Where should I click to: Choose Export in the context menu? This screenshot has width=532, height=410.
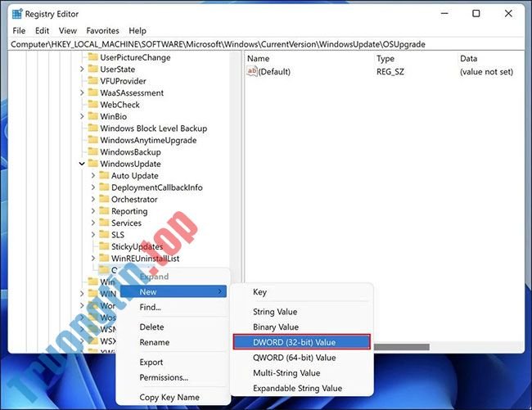pyautogui.click(x=174, y=363)
